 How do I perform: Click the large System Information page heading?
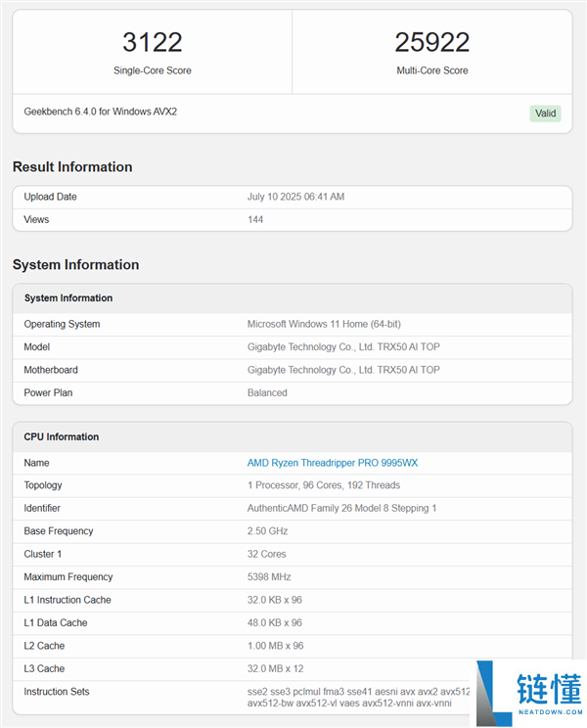click(x=75, y=264)
